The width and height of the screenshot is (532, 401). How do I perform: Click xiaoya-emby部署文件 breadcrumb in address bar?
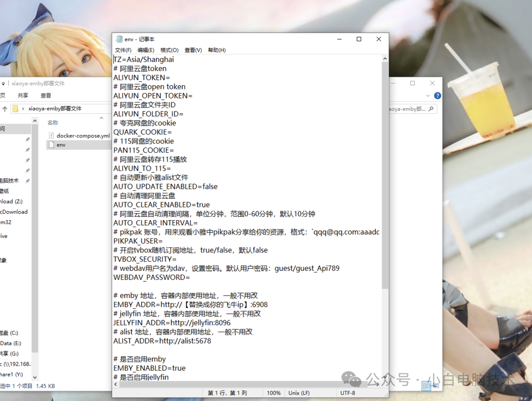tap(55, 108)
